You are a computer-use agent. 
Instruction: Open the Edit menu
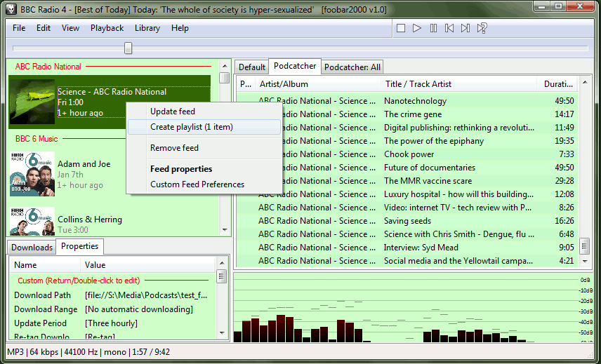(x=44, y=28)
